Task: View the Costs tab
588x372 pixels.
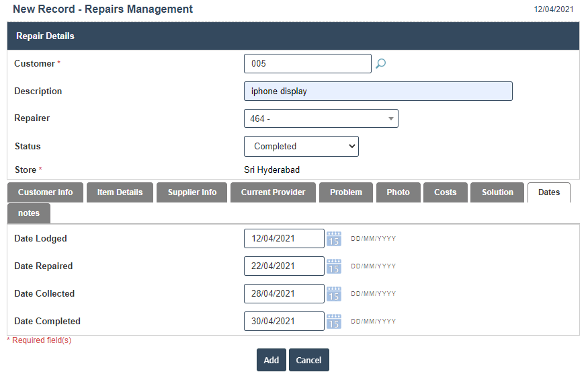Action: pyautogui.click(x=445, y=192)
